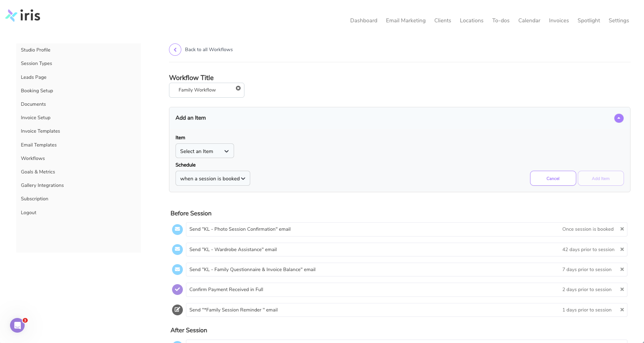Remove the Wardrobe Assistance email item
Viewport: 644px width, 343px height.
pyautogui.click(x=622, y=250)
